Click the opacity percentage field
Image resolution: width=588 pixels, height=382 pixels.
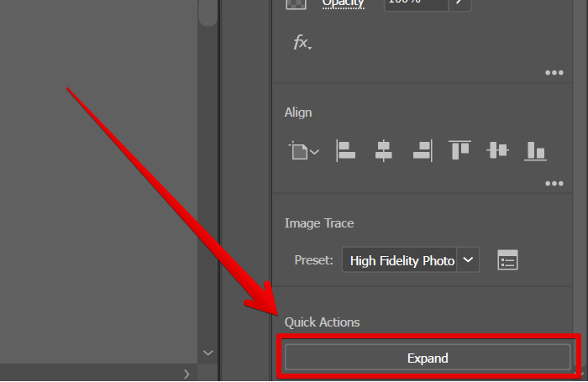417,3
